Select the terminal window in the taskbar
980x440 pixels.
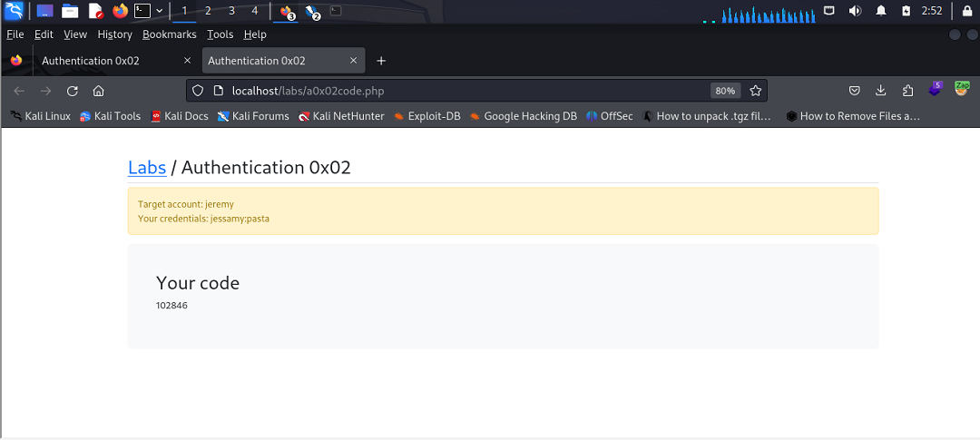(337, 11)
